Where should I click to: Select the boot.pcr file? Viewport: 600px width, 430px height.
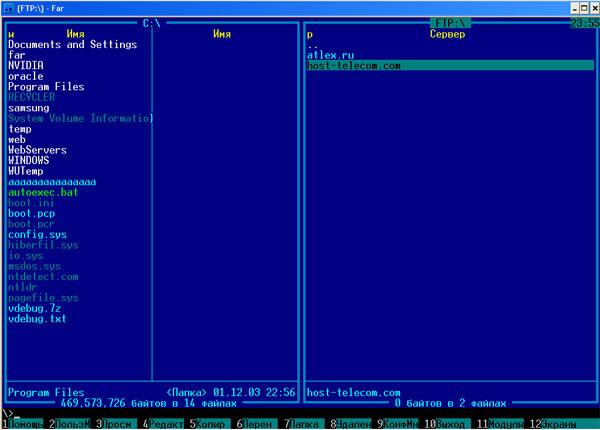(x=31, y=224)
